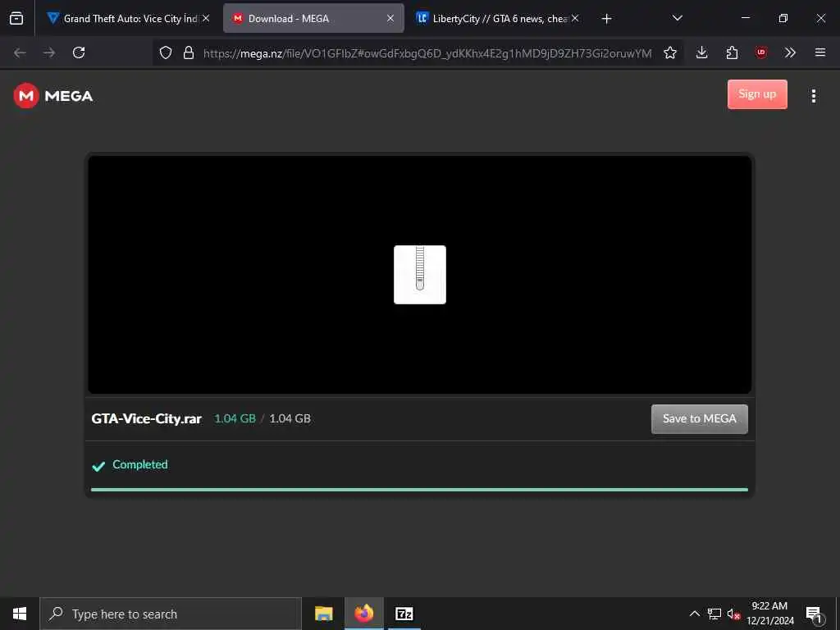Click the Sign up button
Screen dimensions: 840x630
(x=757, y=94)
